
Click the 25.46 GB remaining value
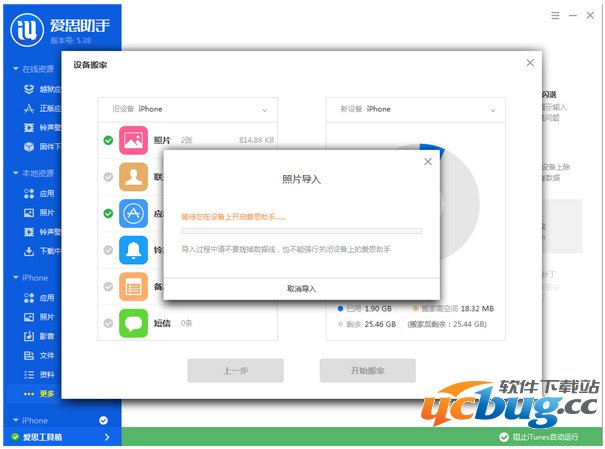tap(380, 324)
